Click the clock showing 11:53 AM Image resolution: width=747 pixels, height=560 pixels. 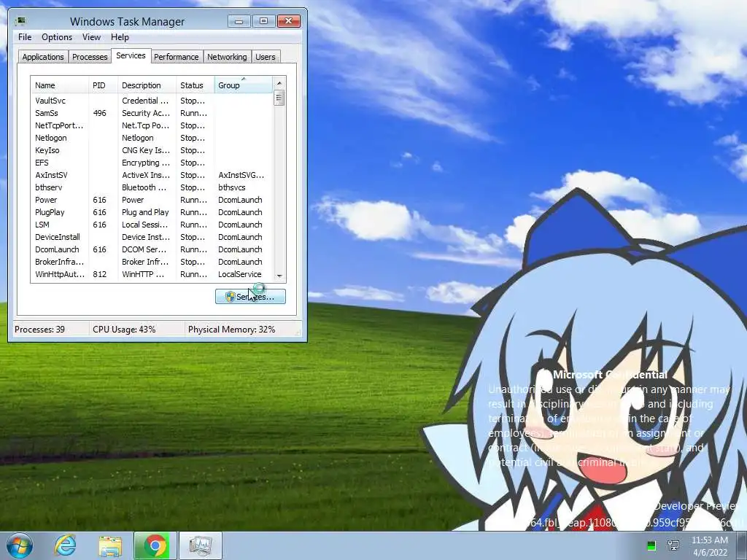coord(710,546)
